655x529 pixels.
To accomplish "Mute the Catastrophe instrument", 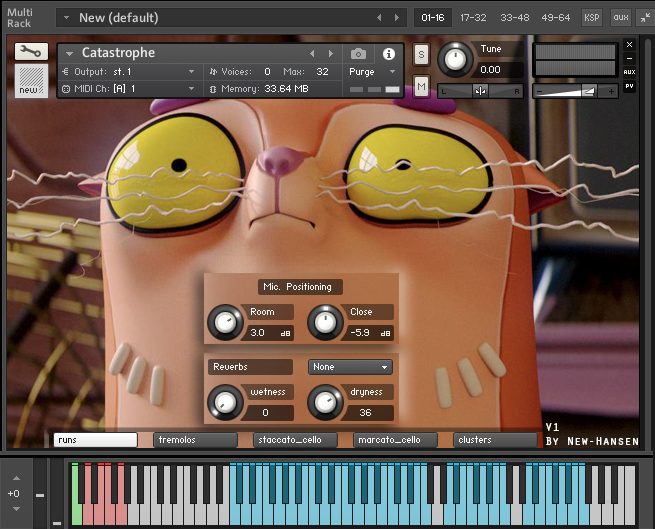I will click(421, 86).
